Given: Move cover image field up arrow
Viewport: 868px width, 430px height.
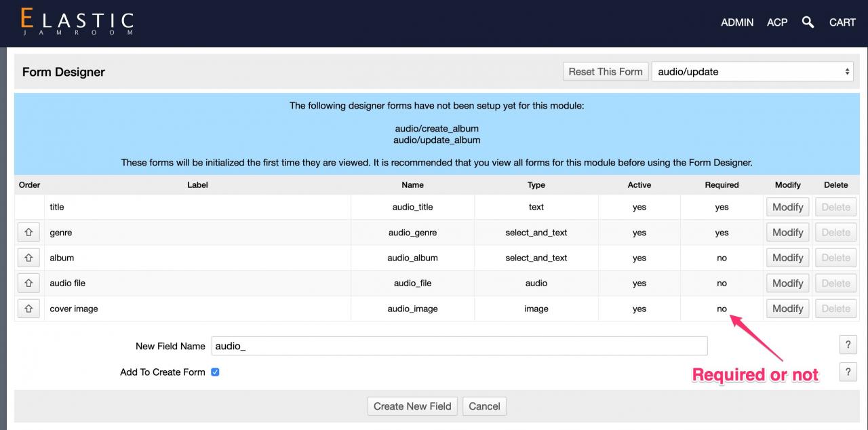Looking at the screenshot, I should coord(28,309).
